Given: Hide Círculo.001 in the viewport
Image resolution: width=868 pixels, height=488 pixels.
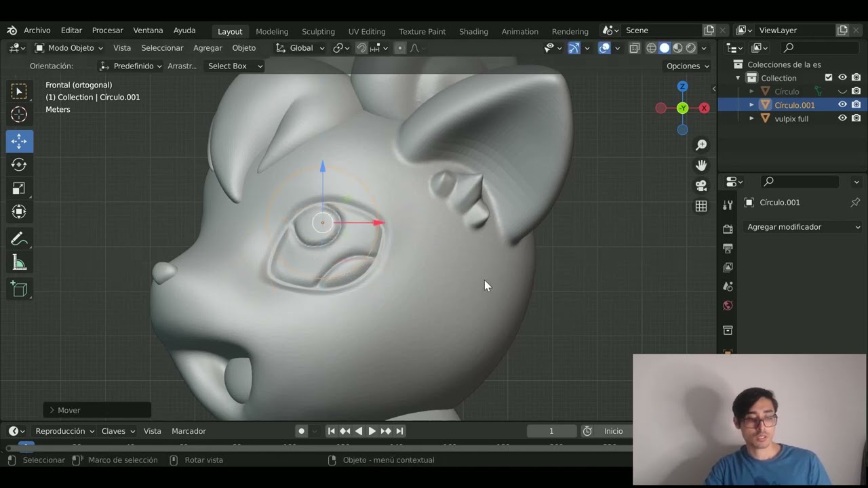Looking at the screenshot, I should pos(842,105).
